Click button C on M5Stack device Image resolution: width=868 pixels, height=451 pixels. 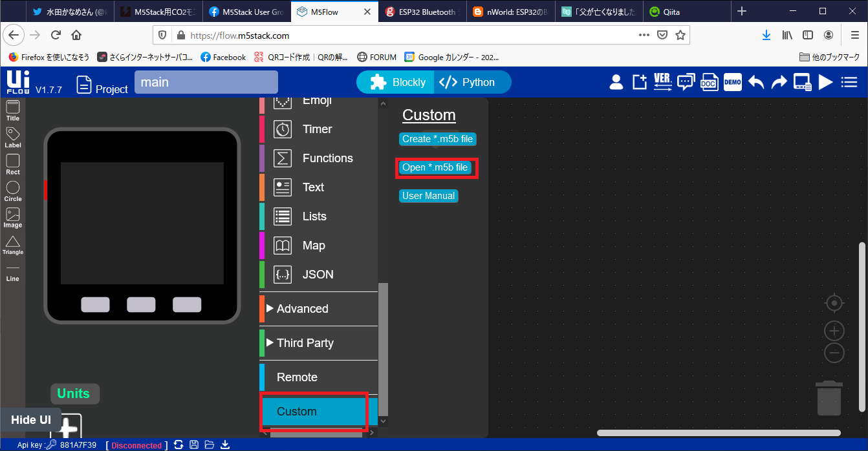click(x=187, y=305)
